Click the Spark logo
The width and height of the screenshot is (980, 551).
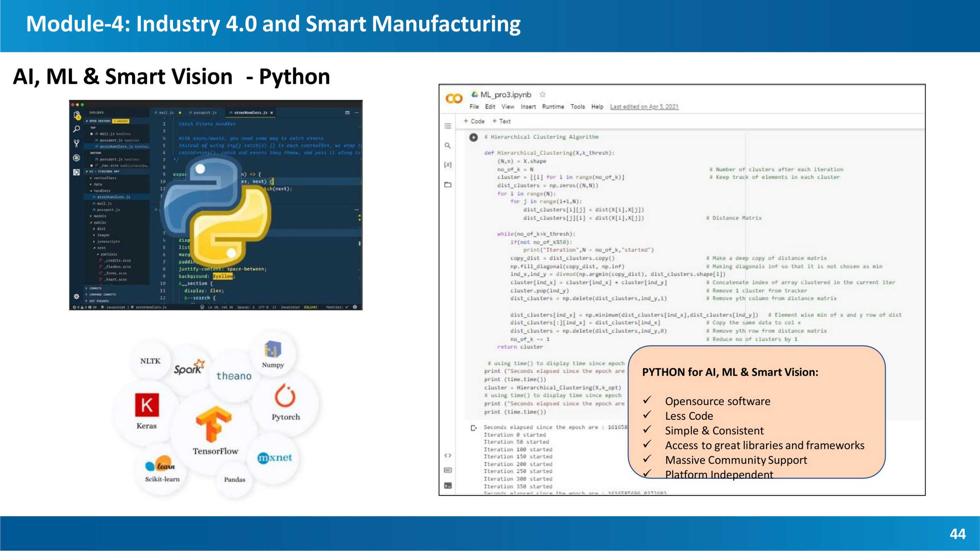[x=189, y=367]
